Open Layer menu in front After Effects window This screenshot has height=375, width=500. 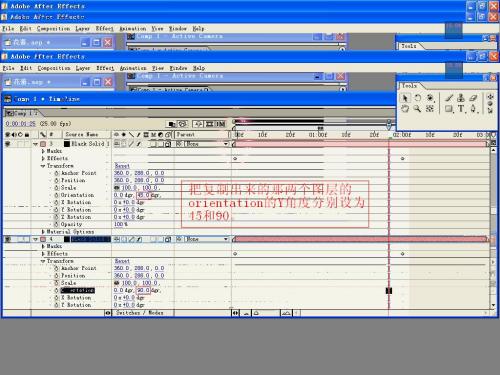tap(83, 68)
